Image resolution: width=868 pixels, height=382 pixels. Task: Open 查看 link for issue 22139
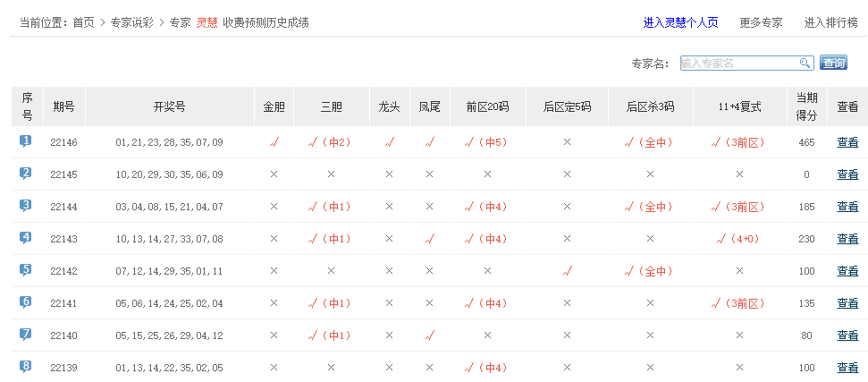click(x=847, y=368)
